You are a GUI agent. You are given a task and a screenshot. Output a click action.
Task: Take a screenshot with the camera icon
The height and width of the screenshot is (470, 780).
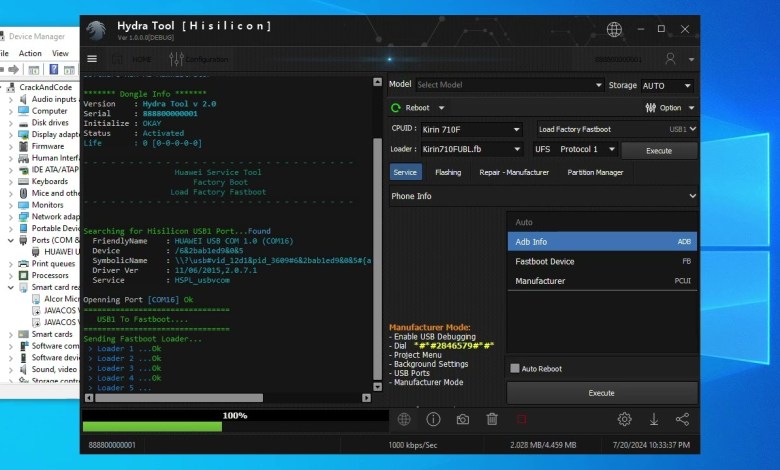click(462, 420)
